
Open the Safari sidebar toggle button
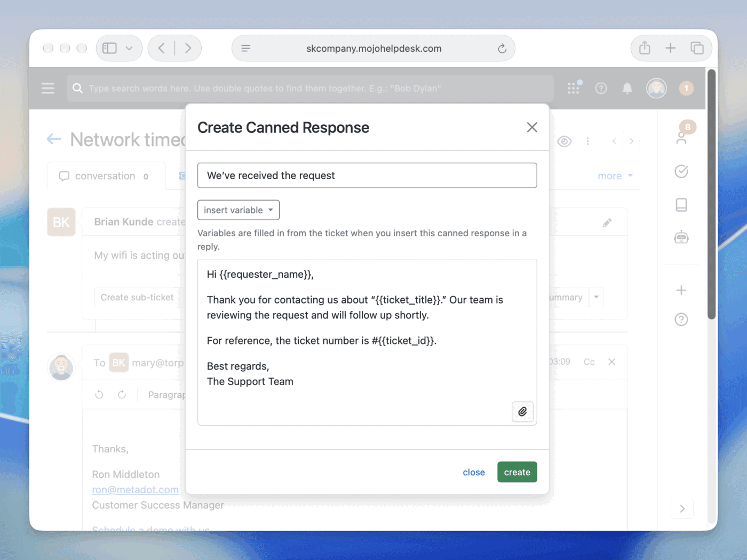pos(110,48)
